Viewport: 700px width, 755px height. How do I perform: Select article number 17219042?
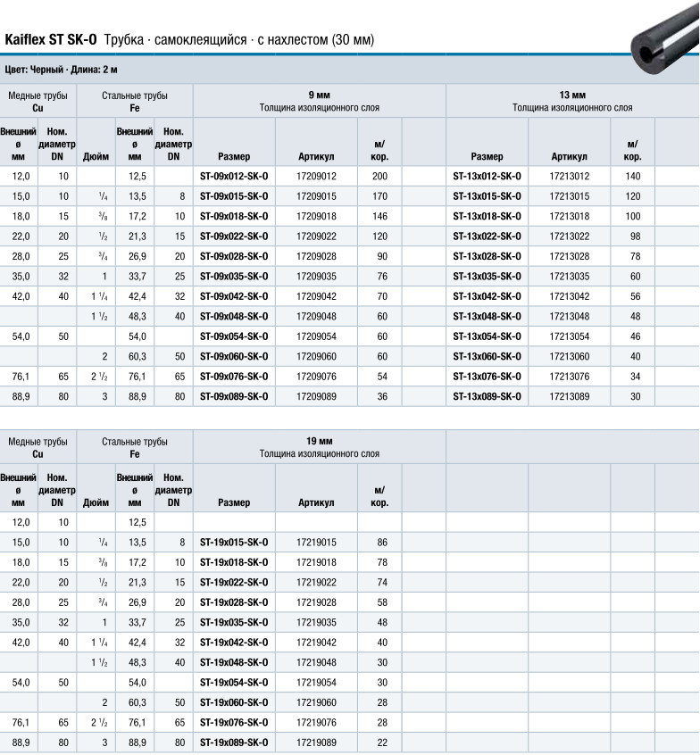(316, 643)
